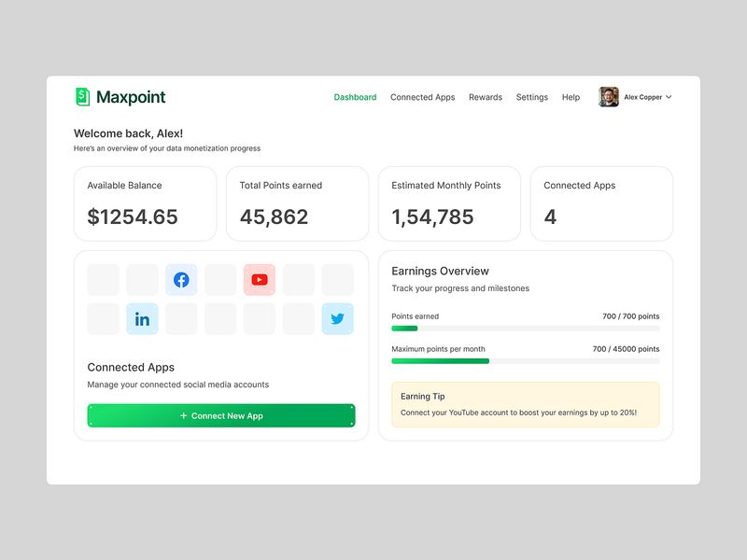747x560 pixels.
Task: Click the Alex Copper name label
Action: point(643,97)
